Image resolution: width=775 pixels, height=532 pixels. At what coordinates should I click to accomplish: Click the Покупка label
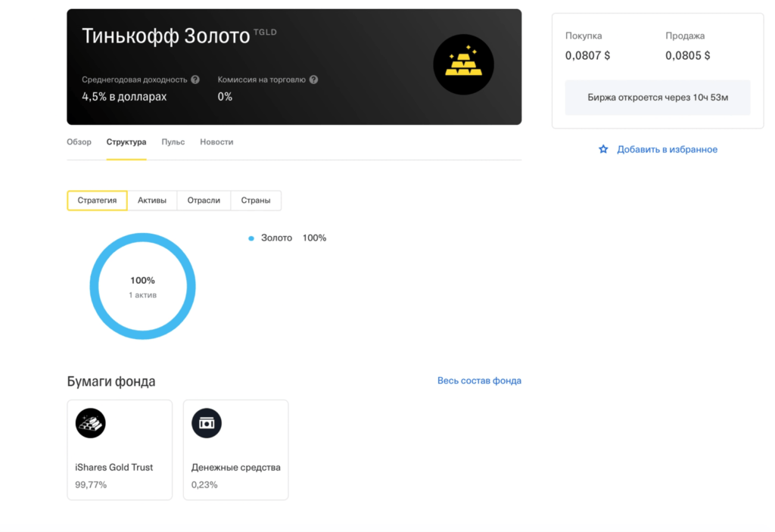(x=584, y=36)
